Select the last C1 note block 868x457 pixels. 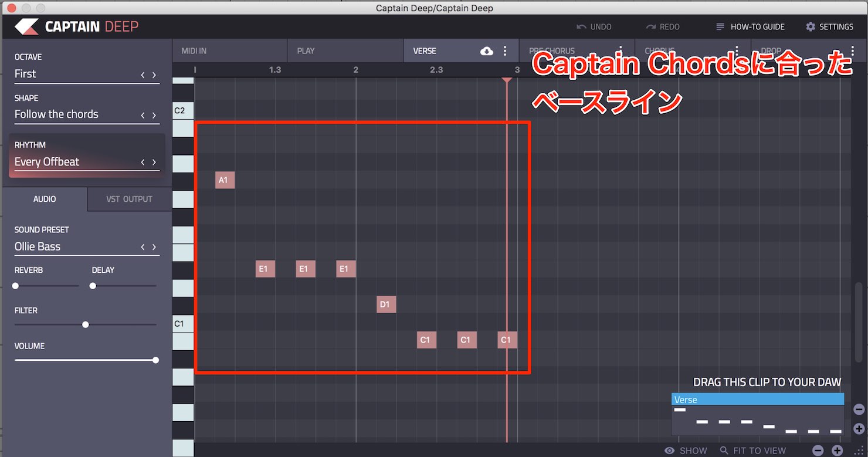coord(507,340)
